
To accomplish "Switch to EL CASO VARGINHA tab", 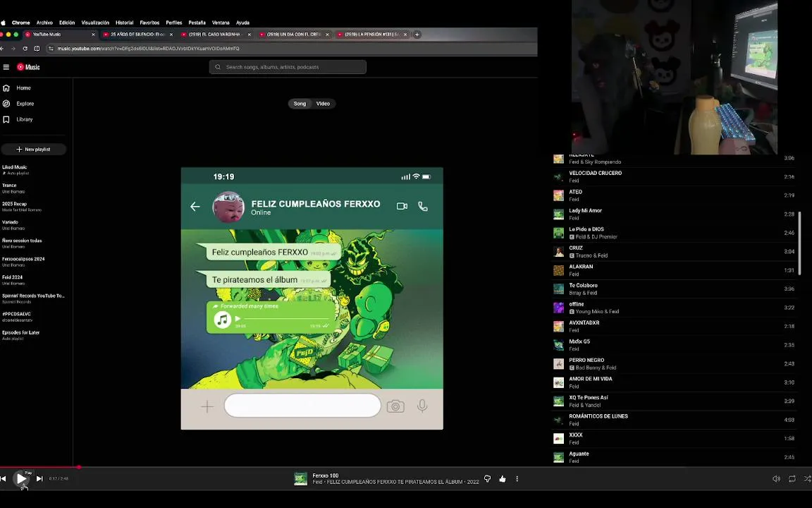I will (216, 34).
